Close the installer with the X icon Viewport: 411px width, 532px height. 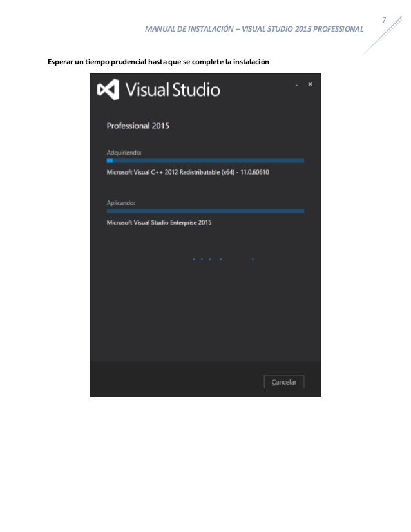tap(311, 84)
